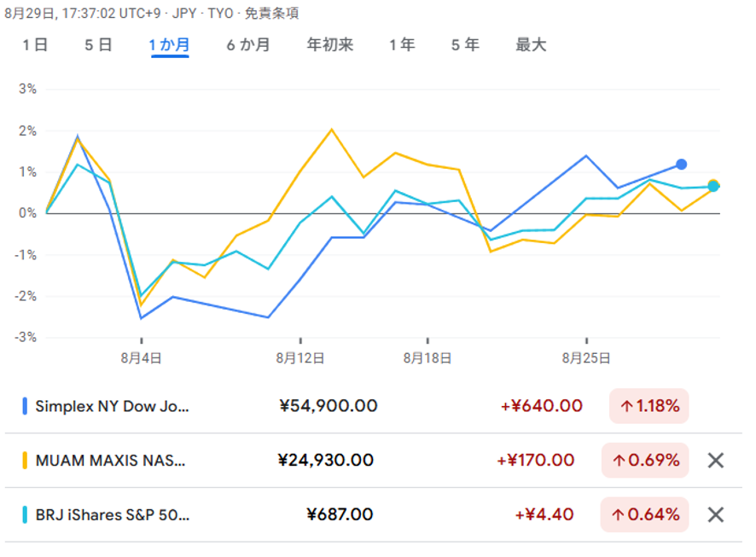The image size is (756, 557).
Task: Switch to the 5日 range tab
Action: (98, 45)
